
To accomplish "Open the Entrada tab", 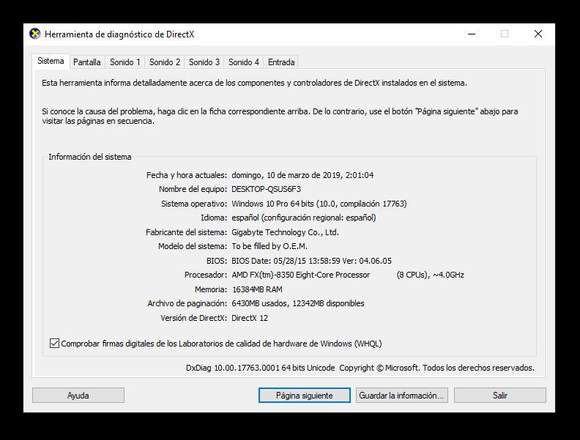I will tap(281, 62).
